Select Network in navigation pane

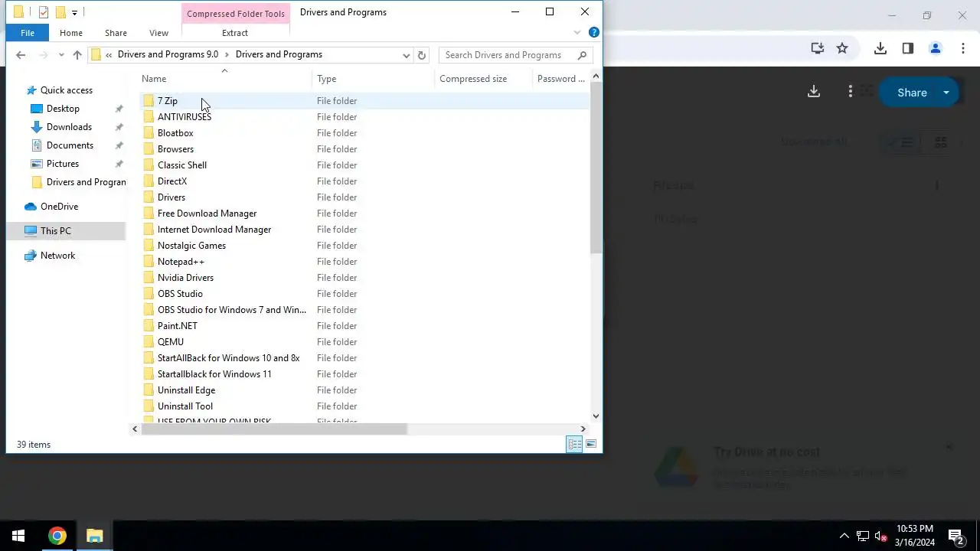[57, 256]
